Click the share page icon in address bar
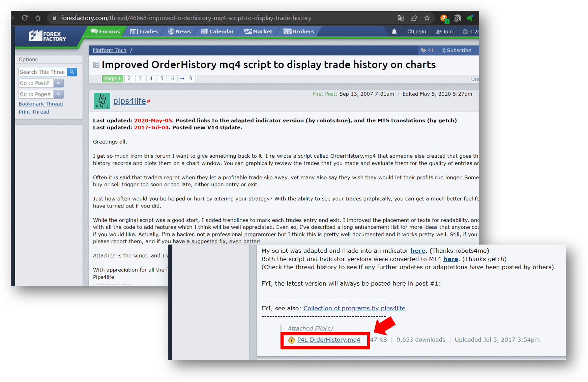The width and height of the screenshot is (588, 382). click(414, 18)
